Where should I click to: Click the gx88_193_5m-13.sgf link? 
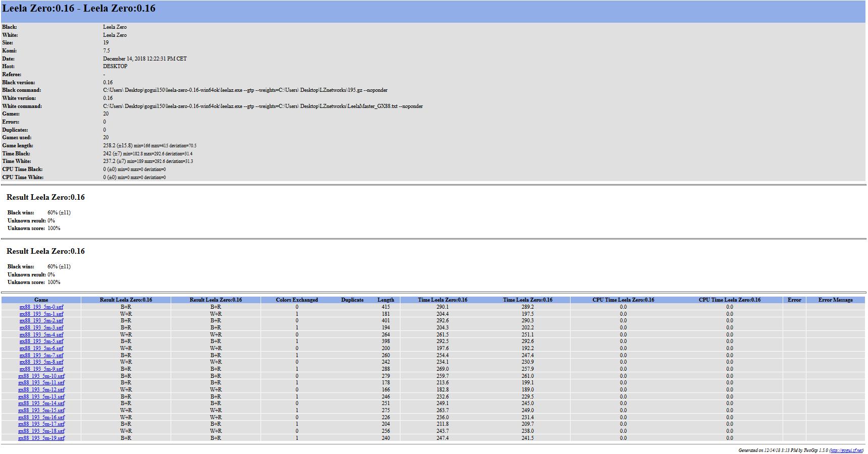(41, 396)
